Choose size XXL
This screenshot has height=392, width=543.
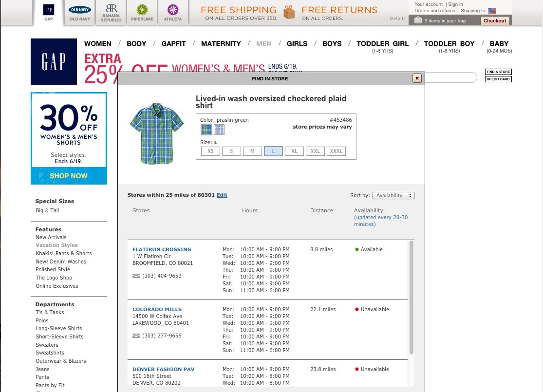315,151
